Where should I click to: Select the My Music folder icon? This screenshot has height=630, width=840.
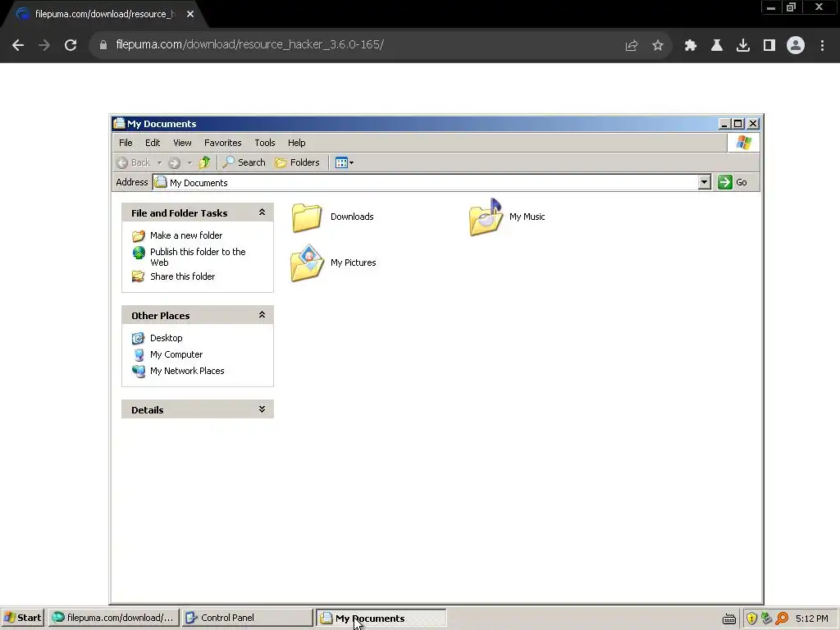click(x=486, y=217)
